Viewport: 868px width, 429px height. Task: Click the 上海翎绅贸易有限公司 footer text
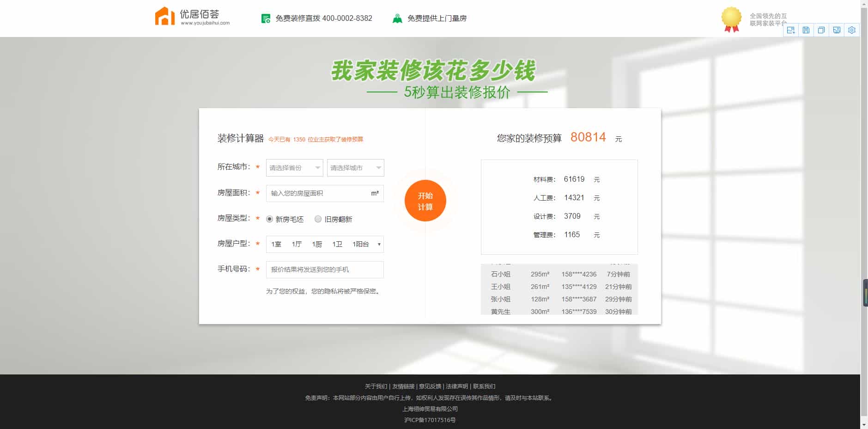[x=430, y=409]
